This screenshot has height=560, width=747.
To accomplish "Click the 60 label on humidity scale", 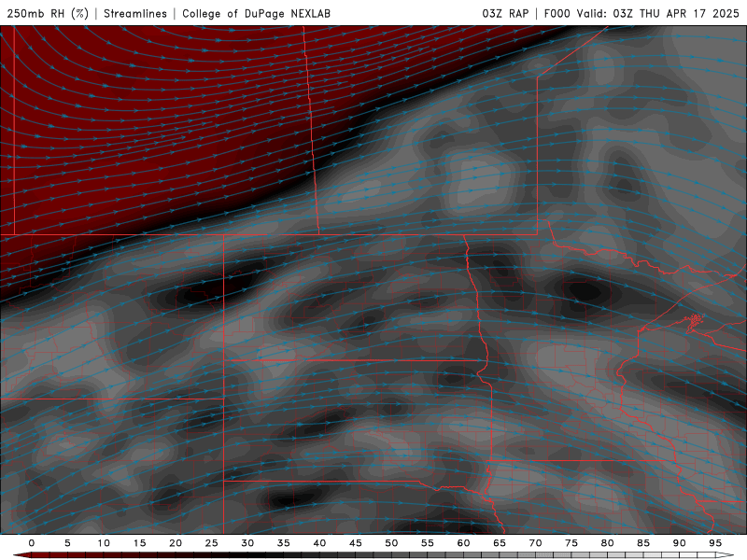I will [x=463, y=543].
